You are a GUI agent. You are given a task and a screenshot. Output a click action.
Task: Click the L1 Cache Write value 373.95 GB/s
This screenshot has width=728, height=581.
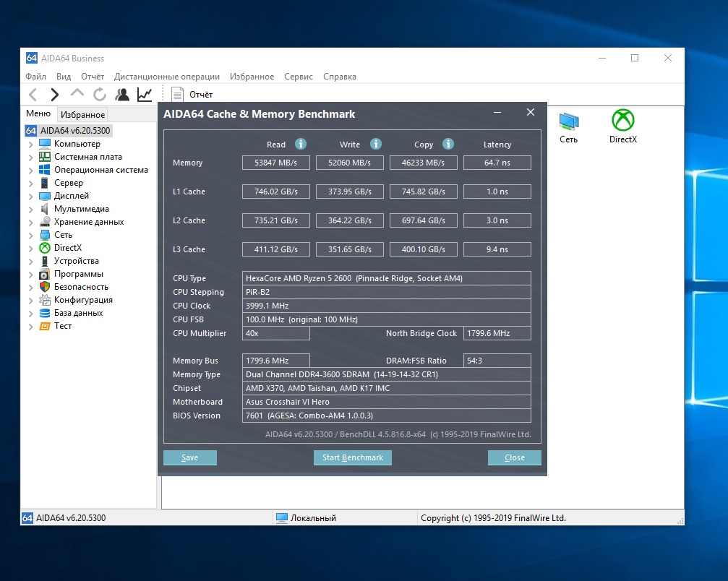coord(350,191)
